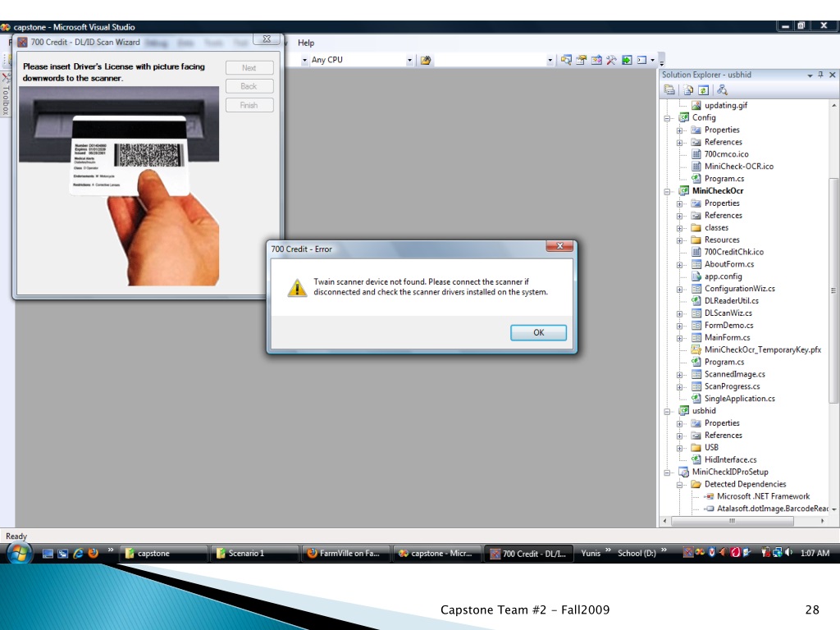840x630 pixels.
Task: Select MiniCheckOcr_TemporaryKey.pfx file
Action: pyautogui.click(x=763, y=349)
